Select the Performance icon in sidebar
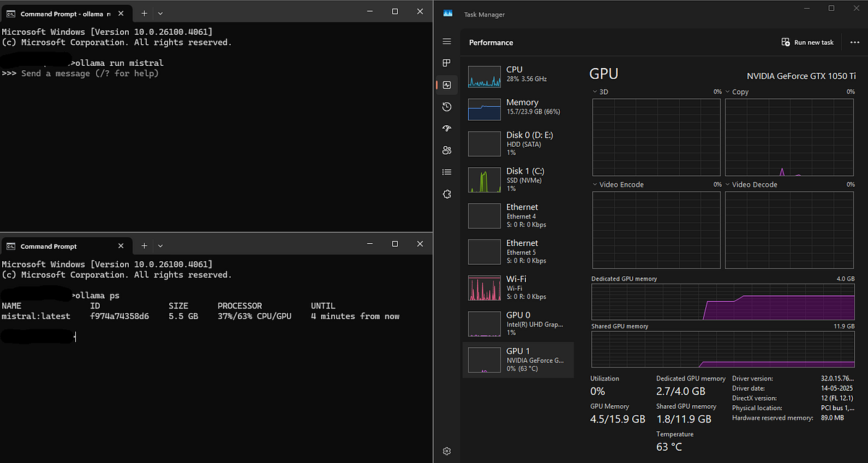 (x=446, y=85)
